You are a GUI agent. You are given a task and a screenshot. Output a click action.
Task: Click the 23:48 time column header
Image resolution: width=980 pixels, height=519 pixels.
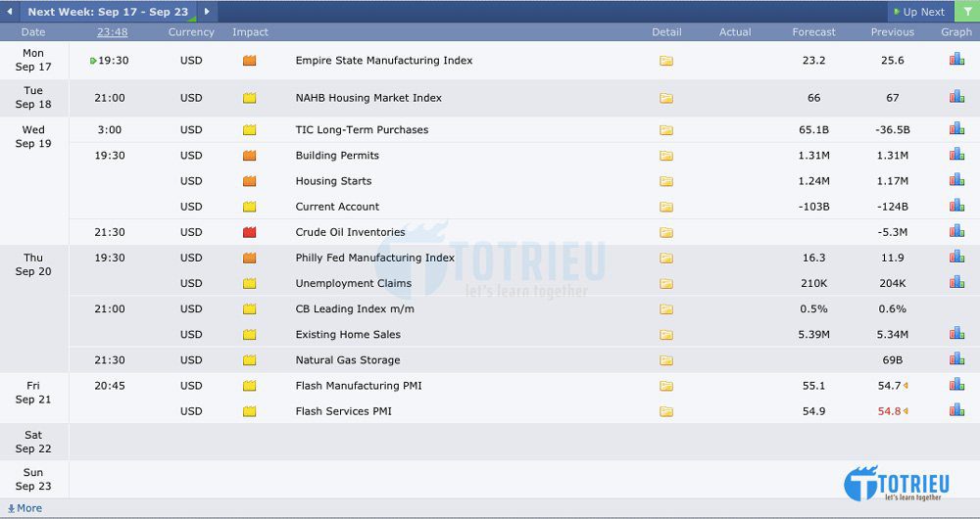click(x=113, y=32)
